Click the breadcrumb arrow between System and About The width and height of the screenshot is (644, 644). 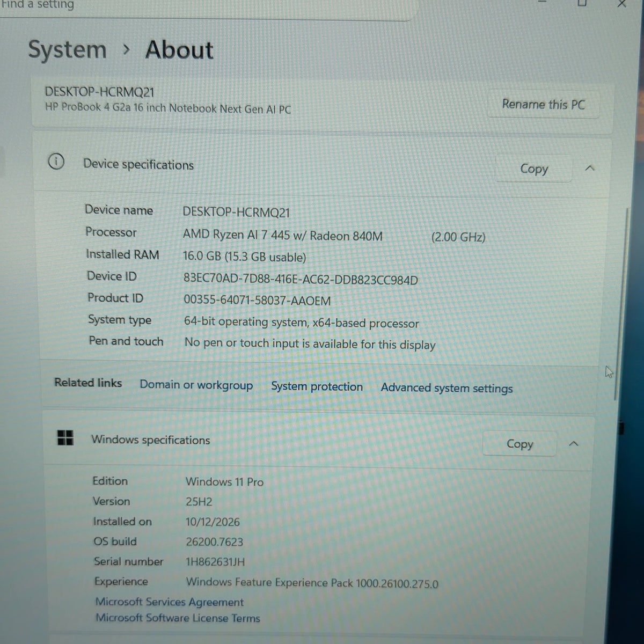126,50
